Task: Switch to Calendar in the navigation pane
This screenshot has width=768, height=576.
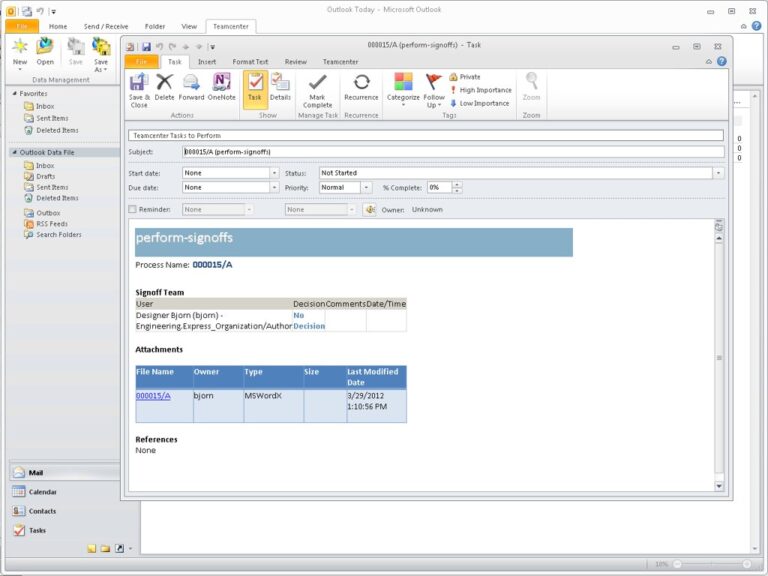Action: [64, 492]
